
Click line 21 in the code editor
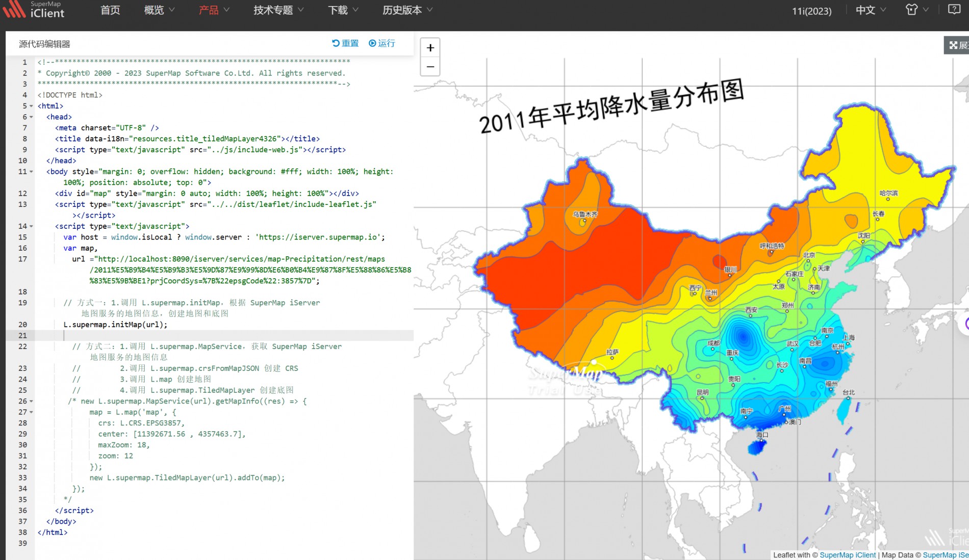click(224, 335)
